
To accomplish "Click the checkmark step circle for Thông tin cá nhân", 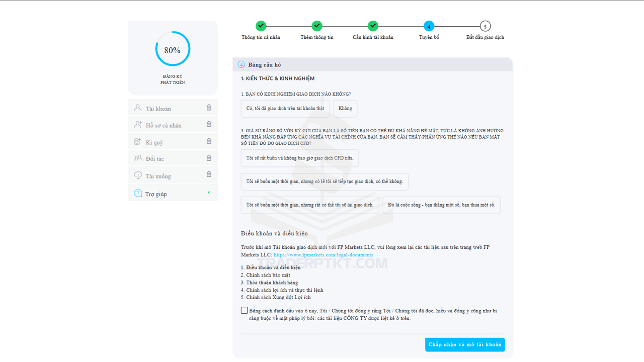I will [261, 26].
